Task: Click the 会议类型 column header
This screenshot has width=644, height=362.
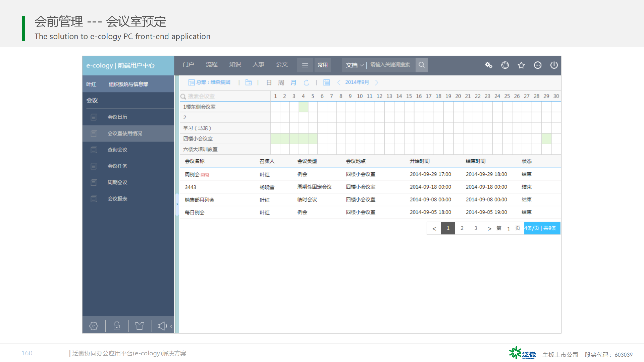Action: click(x=307, y=161)
